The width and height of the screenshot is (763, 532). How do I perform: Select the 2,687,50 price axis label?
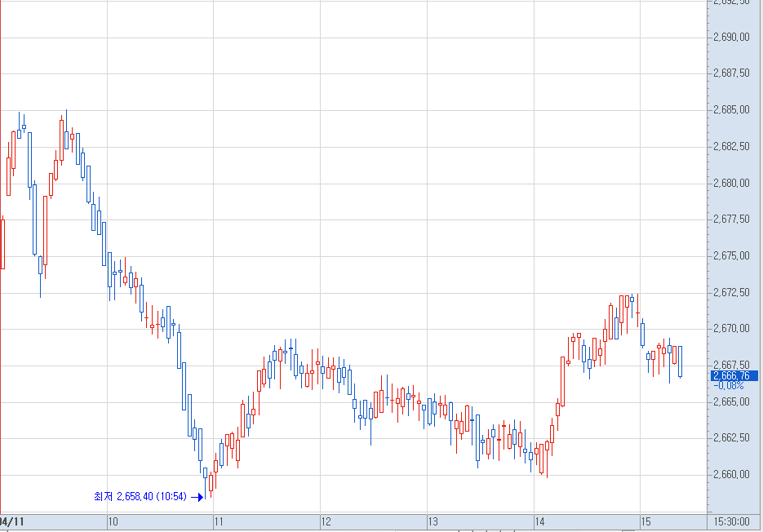pos(731,73)
